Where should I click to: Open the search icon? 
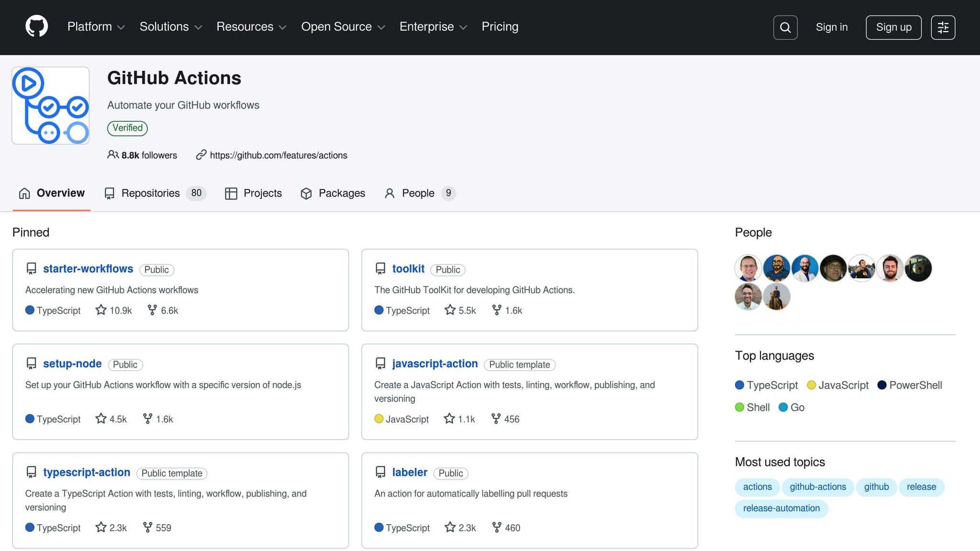785,27
